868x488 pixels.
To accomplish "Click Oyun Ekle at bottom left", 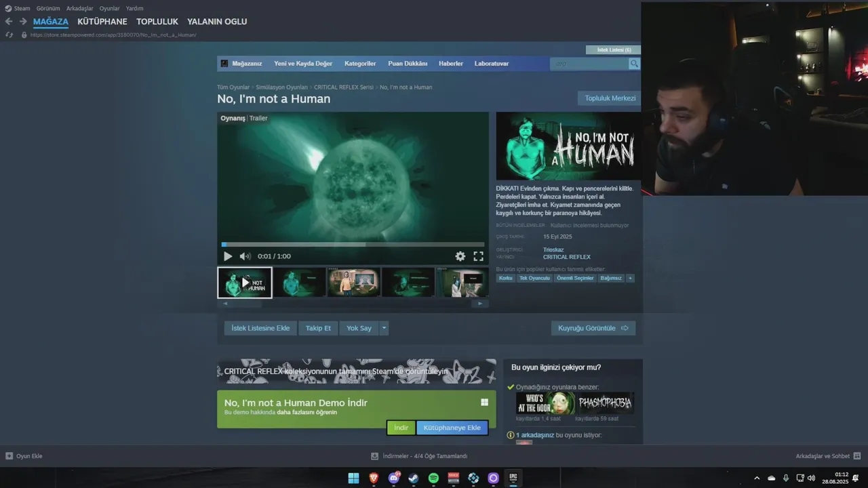I will (24, 456).
